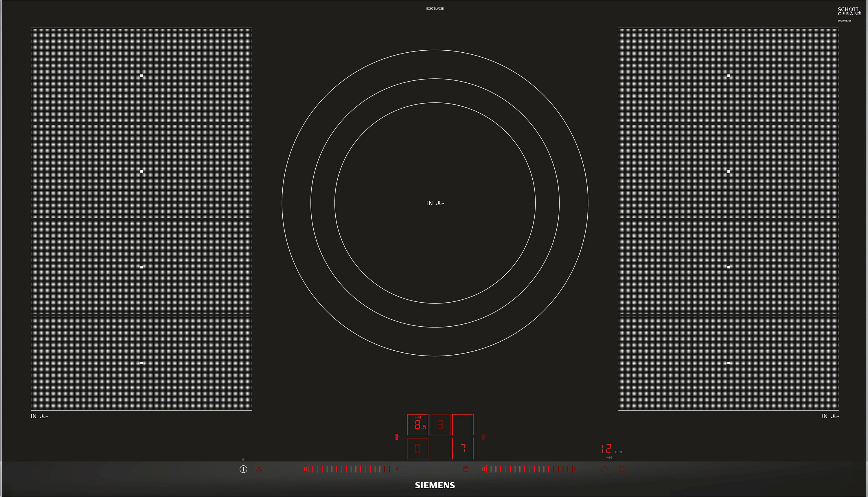Tap the center of the round triple-ring cooking zone
Screen dimensions: 868x497
[435, 203]
